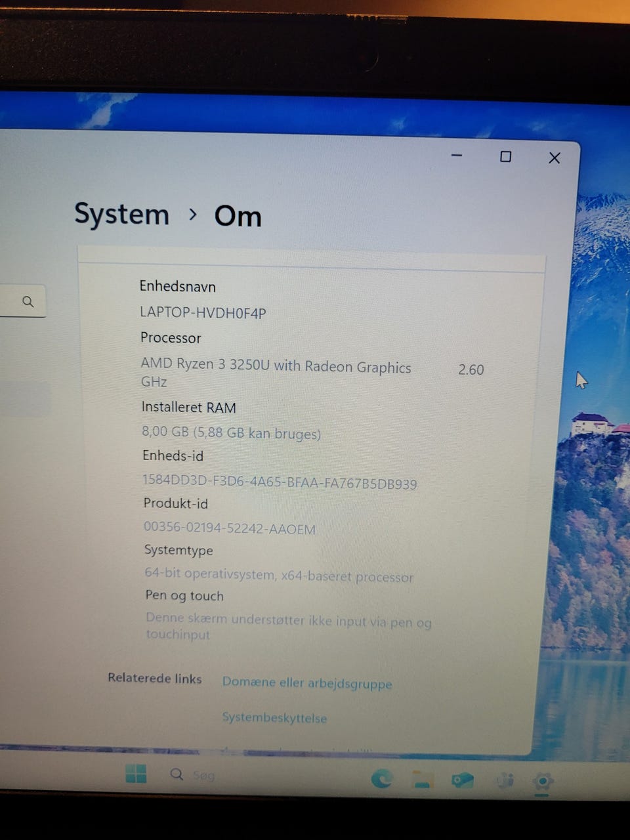Click the Om heading in the breadcrumb
This screenshot has width=630, height=840.
point(238,216)
